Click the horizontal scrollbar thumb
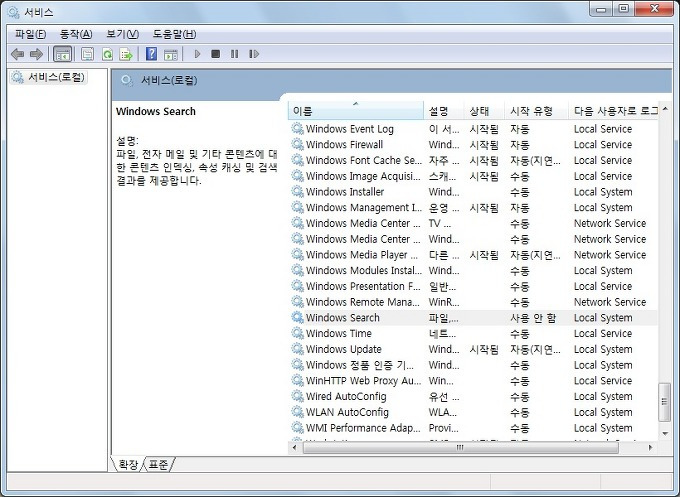The width and height of the screenshot is (680, 497). pyautogui.click(x=461, y=448)
